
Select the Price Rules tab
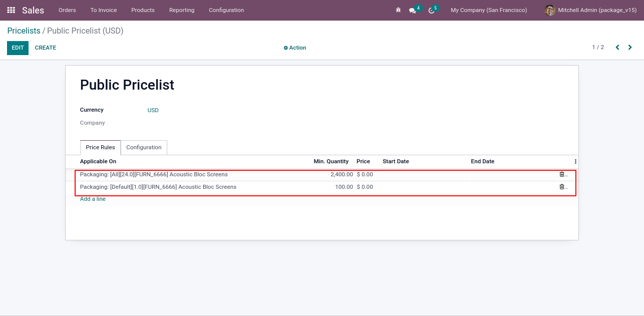[x=100, y=148]
